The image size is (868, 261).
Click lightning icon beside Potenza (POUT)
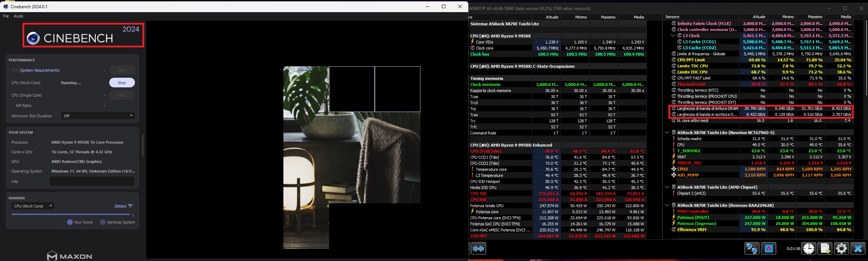(674, 217)
